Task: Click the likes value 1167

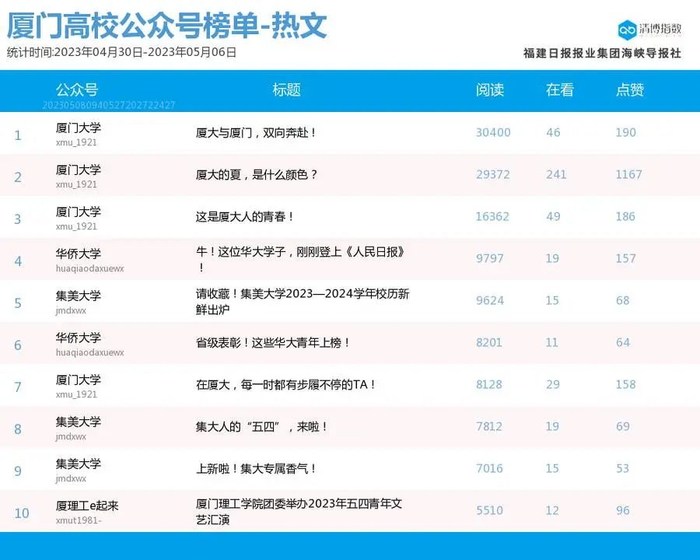Action: (629, 175)
